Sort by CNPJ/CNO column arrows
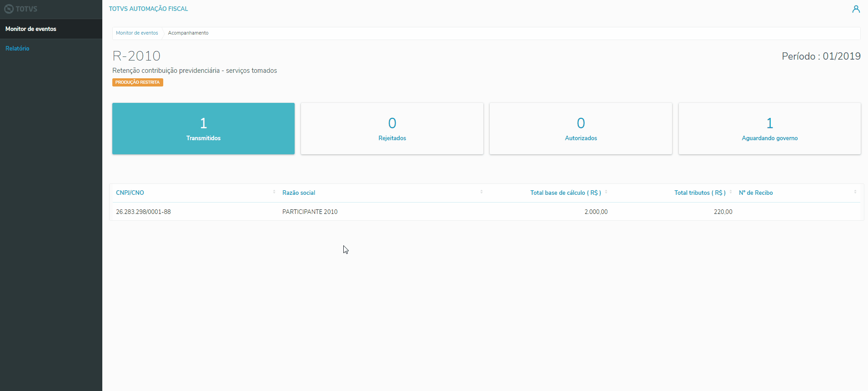The height and width of the screenshot is (391, 868). 274,192
